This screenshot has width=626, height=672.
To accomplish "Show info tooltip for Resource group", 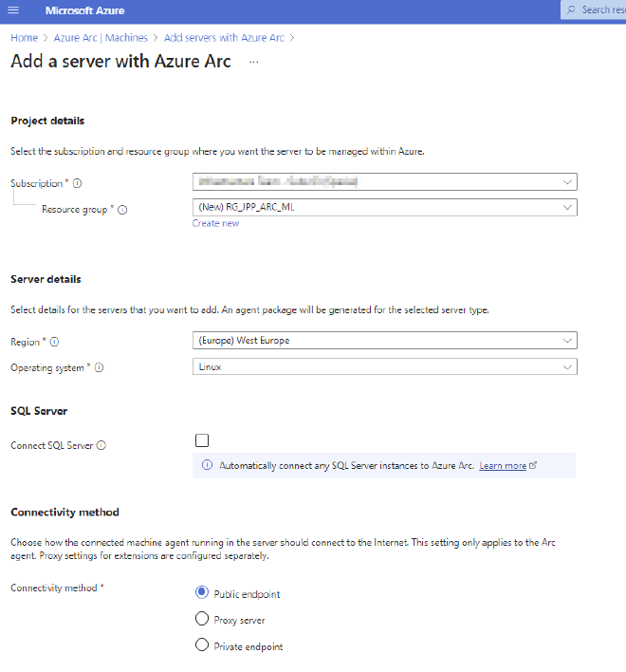I will [122, 210].
